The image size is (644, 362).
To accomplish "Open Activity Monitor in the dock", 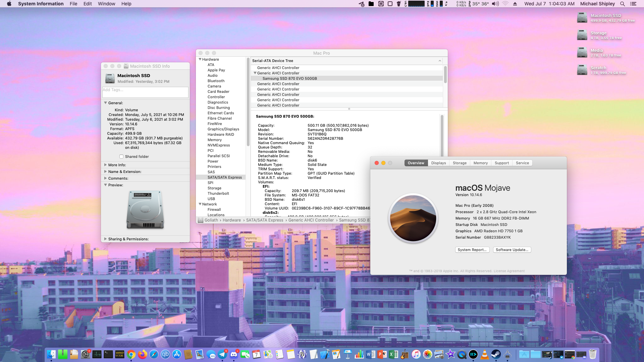I will (97, 354).
